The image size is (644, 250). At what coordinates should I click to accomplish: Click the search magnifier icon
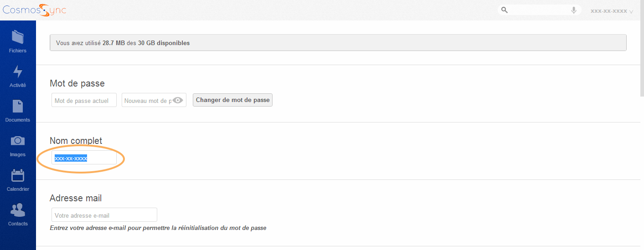[x=504, y=10]
